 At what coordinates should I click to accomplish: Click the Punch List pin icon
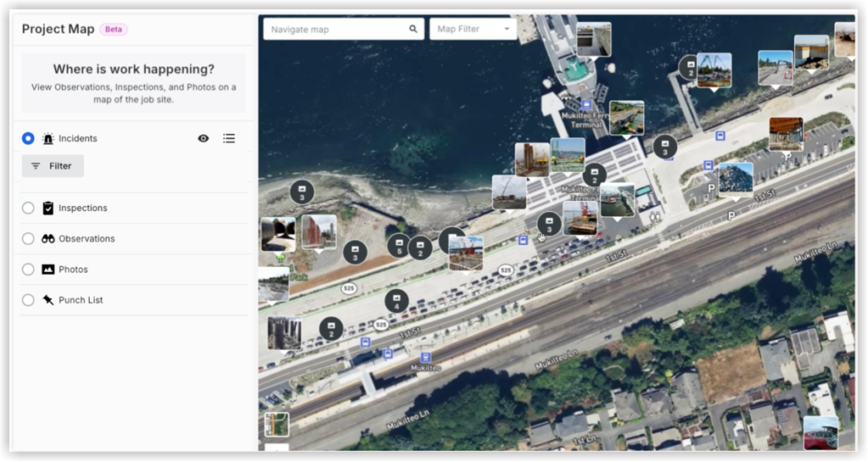[x=48, y=300]
